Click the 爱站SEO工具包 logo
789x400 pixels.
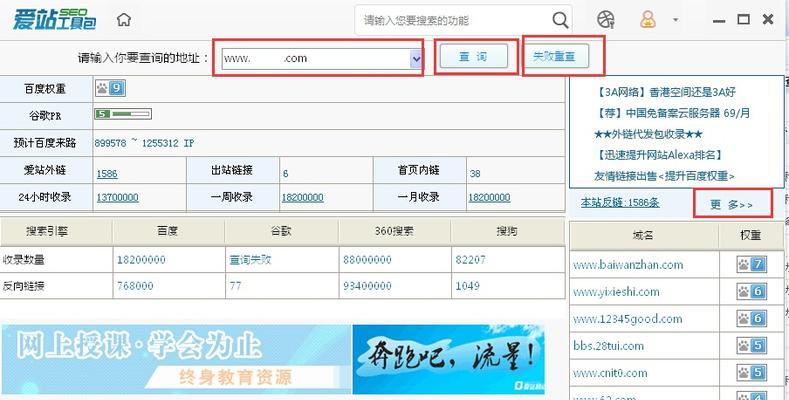(x=54, y=19)
